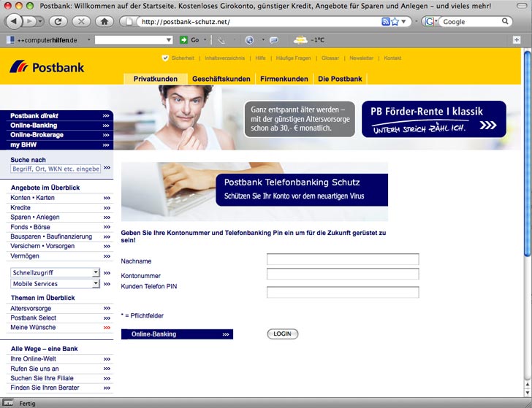This screenshot has height=408, width=532.
Task: Click the computerhilfen.de toolbar icon
Action: (10, 40)
